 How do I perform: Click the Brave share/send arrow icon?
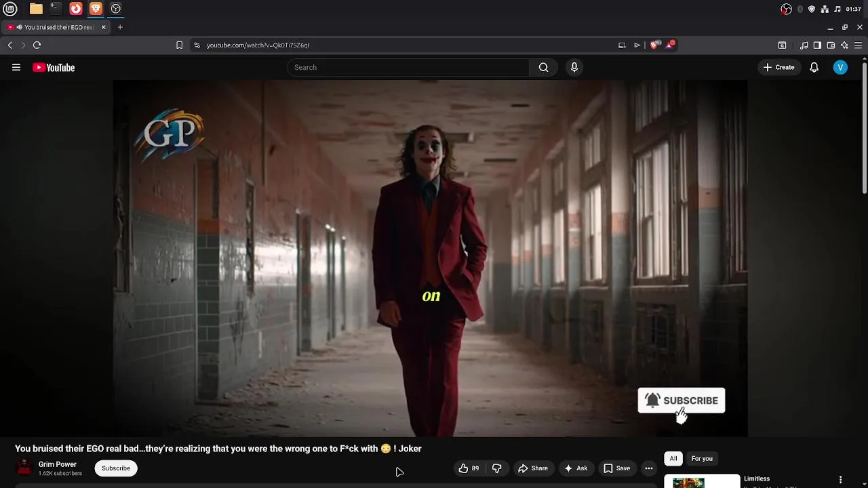click(637, 45)
